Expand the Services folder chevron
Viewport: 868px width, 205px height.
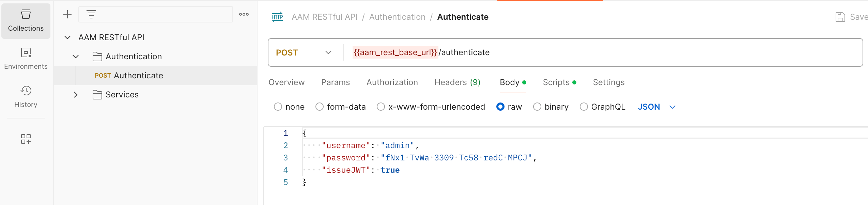(x=76, y=95)
